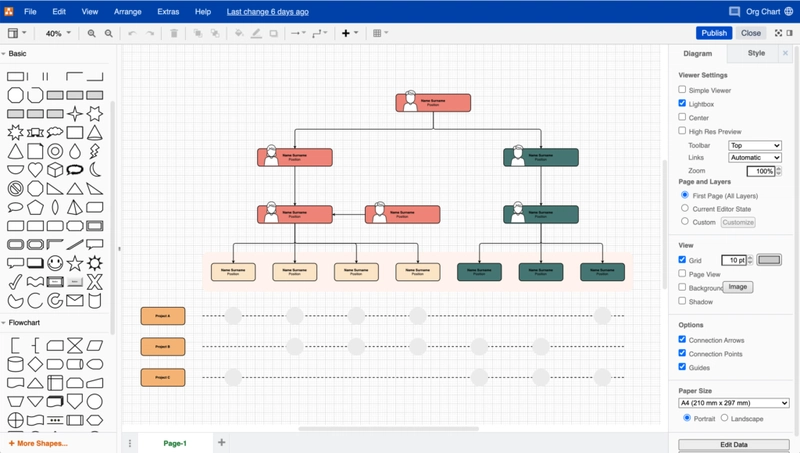Click the Edit Data button
Viewport: 800px width, 453px height.
734,445
